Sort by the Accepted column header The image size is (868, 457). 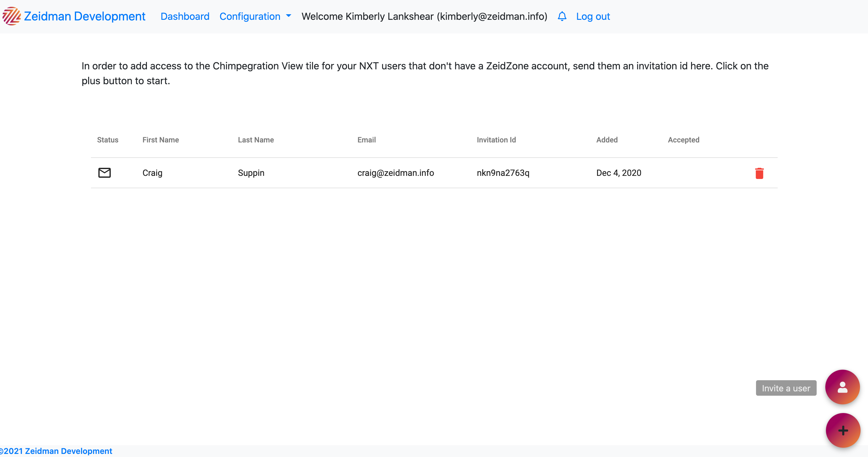(x=684, y=140)
